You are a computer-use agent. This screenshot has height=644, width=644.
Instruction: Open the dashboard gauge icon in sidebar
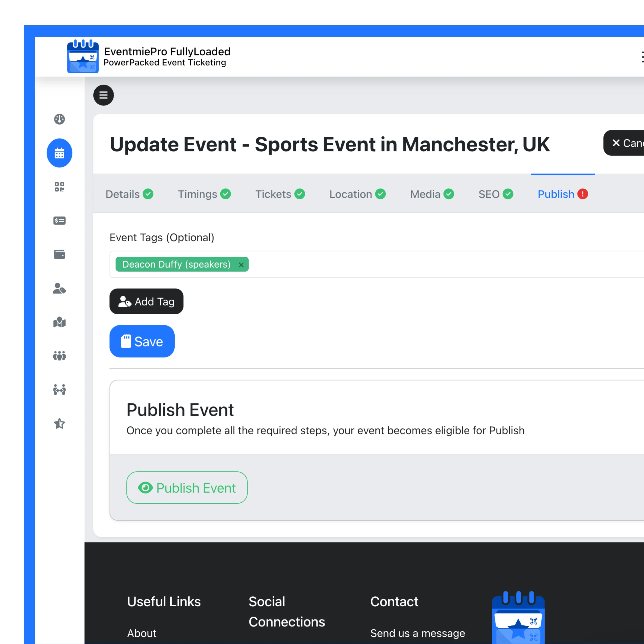pyautogui.click(x=59, y=119)
